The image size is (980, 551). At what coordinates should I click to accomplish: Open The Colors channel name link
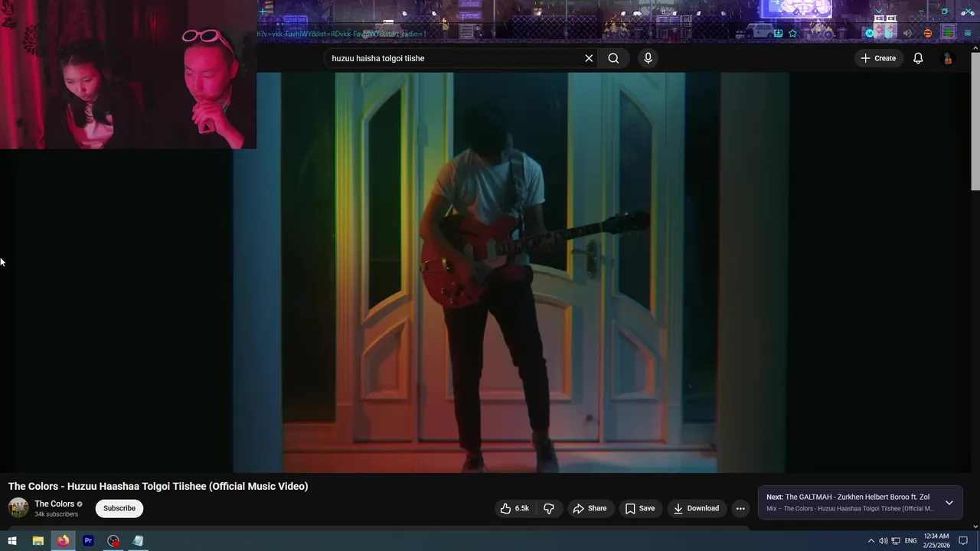pos(54,504)
